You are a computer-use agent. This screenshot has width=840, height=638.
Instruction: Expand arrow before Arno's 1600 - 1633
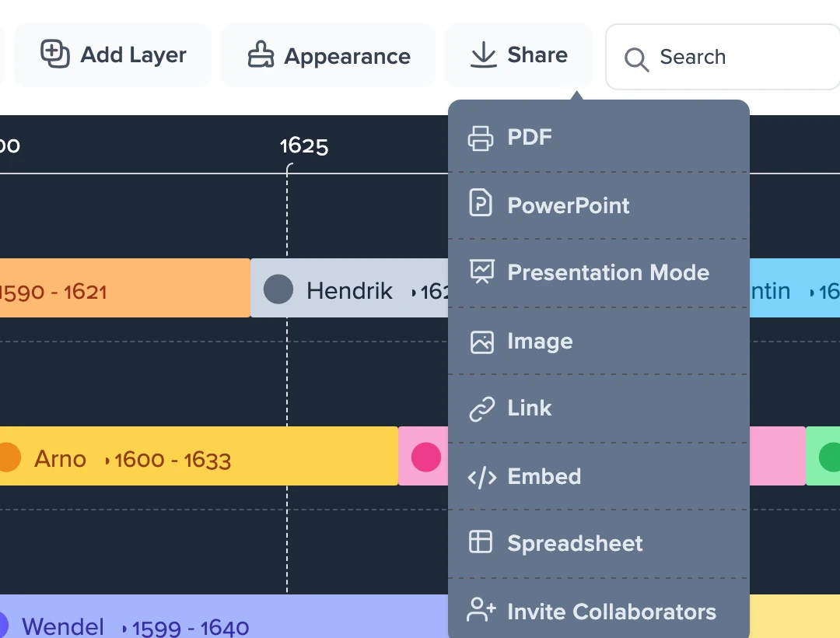point(107,460)
